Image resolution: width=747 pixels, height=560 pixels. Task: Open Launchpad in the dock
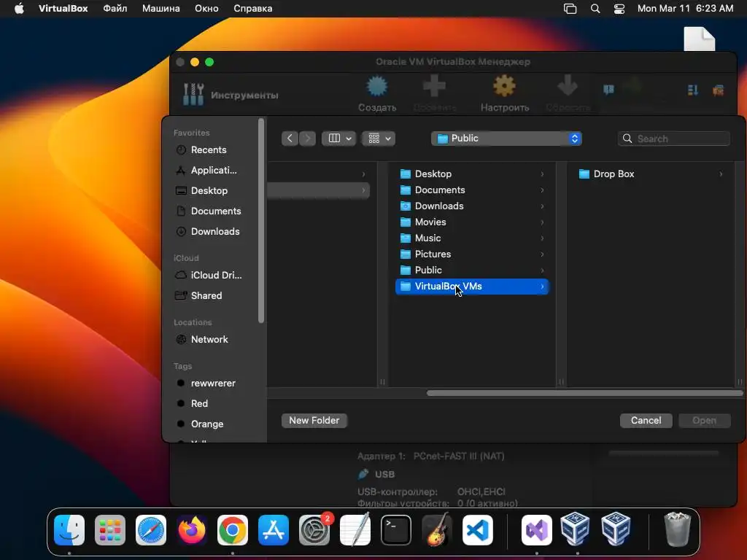click(110, 529)
